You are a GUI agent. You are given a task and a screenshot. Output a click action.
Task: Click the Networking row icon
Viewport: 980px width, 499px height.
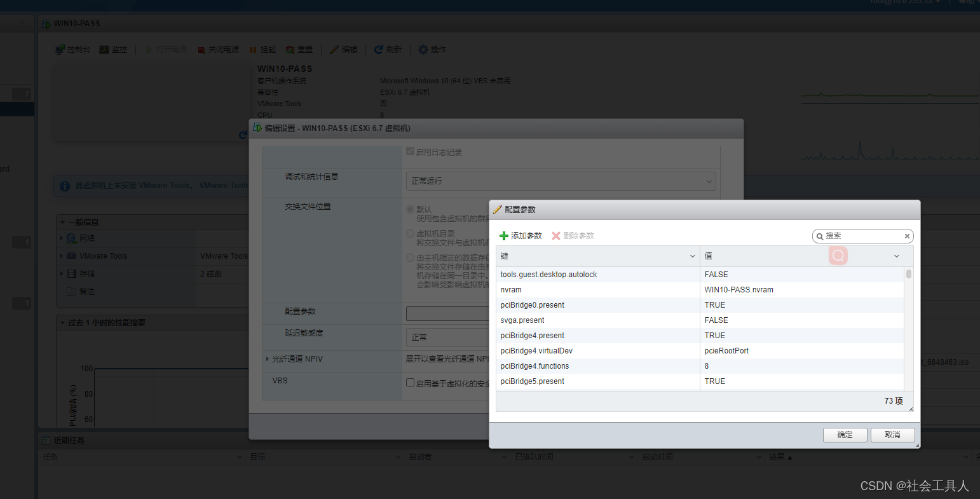(72, 238)
